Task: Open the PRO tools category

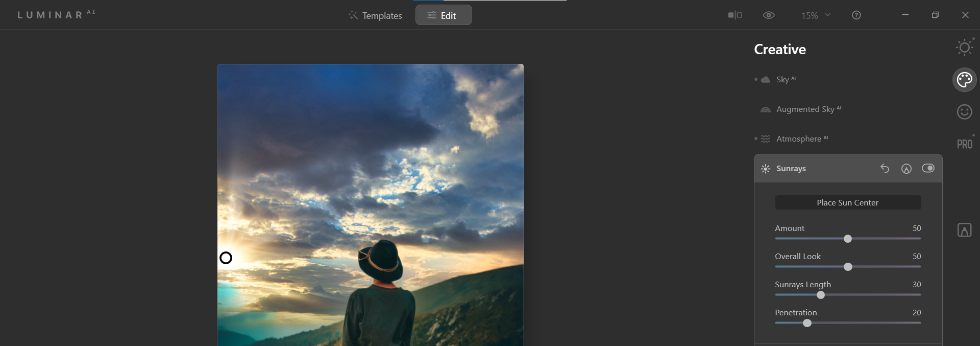Action: [x=964, y=144]
